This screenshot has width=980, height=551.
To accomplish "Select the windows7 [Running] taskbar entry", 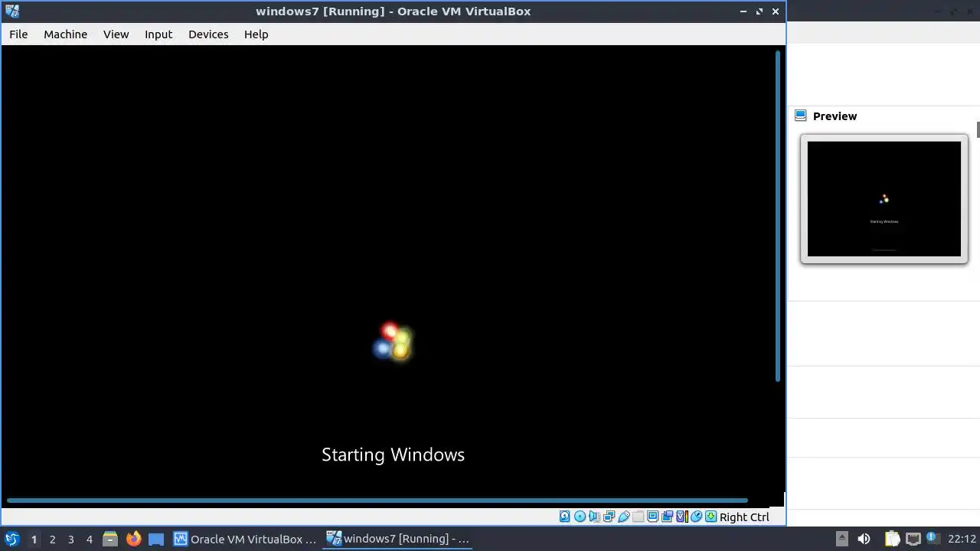I will [398, 539].
